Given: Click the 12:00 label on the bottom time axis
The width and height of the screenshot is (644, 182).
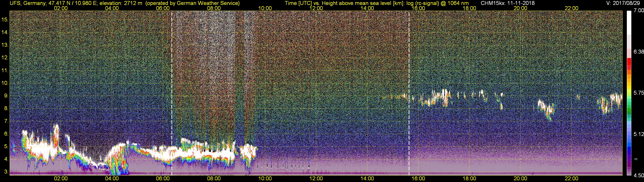Looking at the screenshot, I should [316, 179].
